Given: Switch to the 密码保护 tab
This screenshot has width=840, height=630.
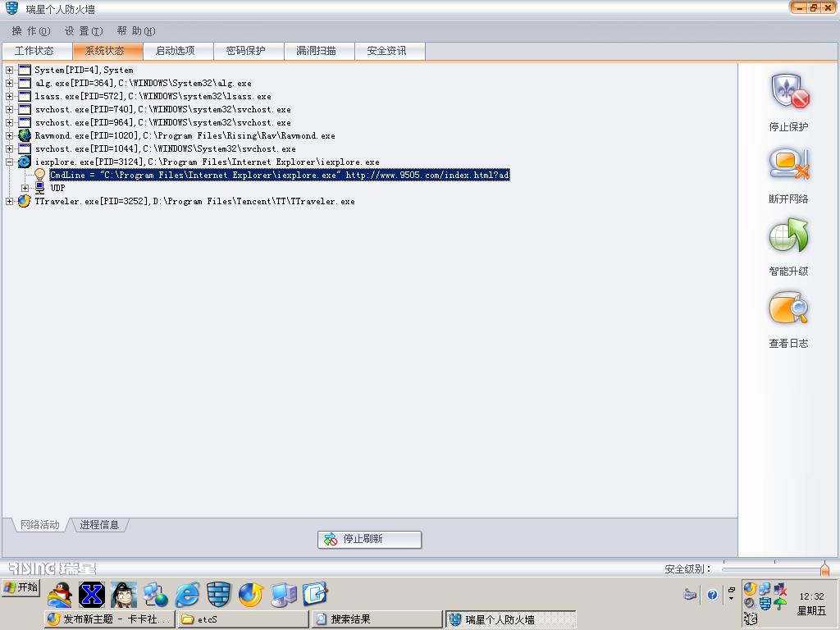Looking at the screenshot, I should (249, 51).
